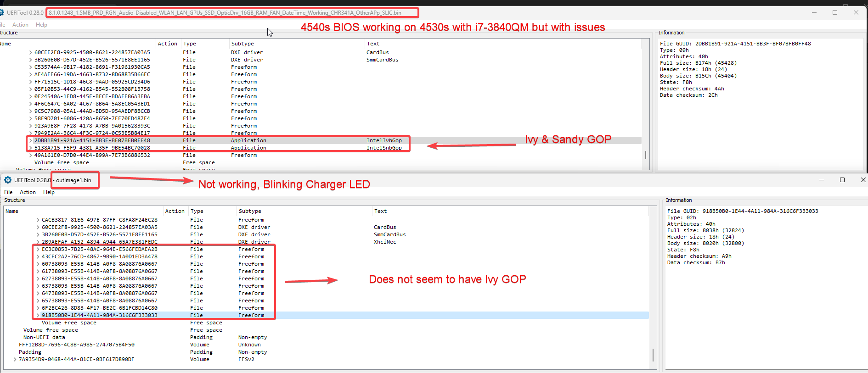Click the top window structure tree scrollbar
The height and width of the screenshot is (373, 868).
pyautogui.click(x=646, y=155)
